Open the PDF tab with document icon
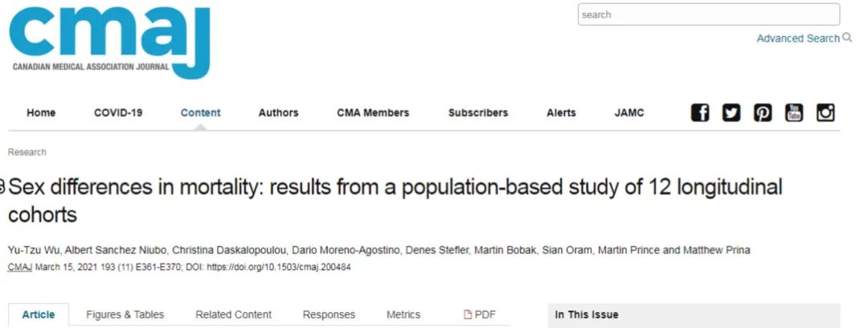This screenshot has width=868, height=328. click(479, 314)
